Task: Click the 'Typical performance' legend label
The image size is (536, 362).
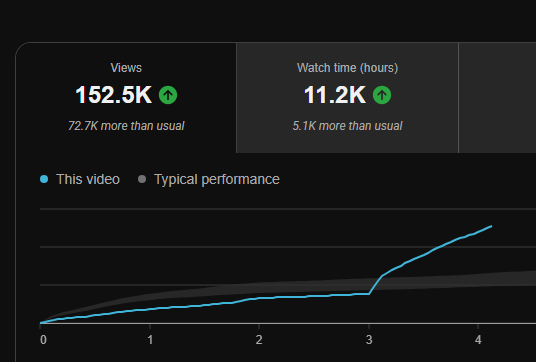Action: pyautogui.click(x=217, y=179)
